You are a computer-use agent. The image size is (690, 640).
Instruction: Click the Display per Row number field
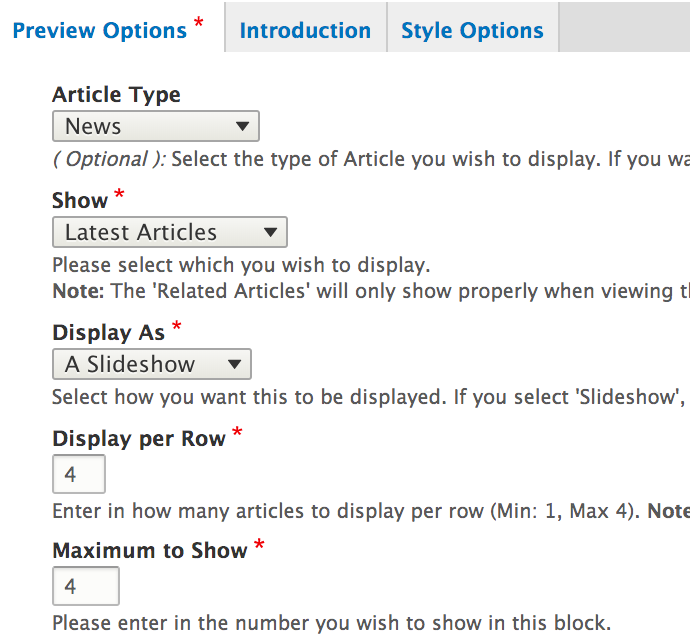coord(78,474)
